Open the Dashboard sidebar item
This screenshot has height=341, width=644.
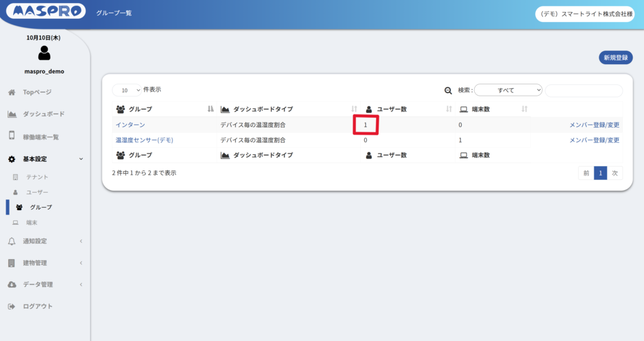pyautogui.click(x=43, y=115)
